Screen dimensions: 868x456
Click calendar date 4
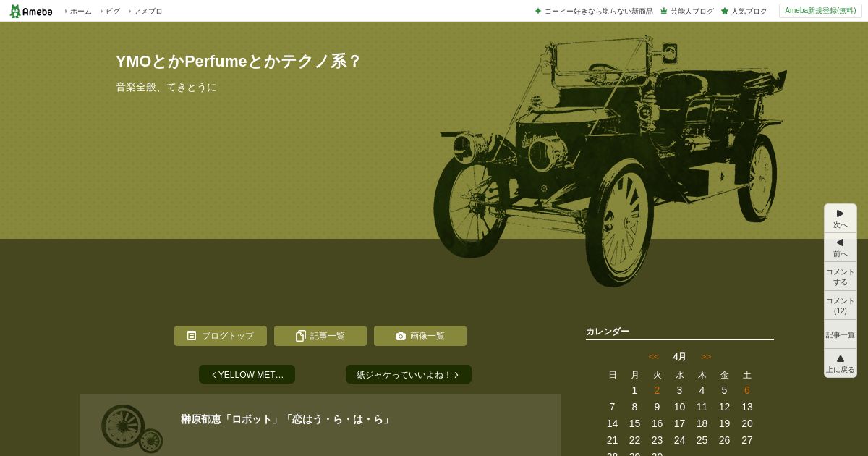702,390
